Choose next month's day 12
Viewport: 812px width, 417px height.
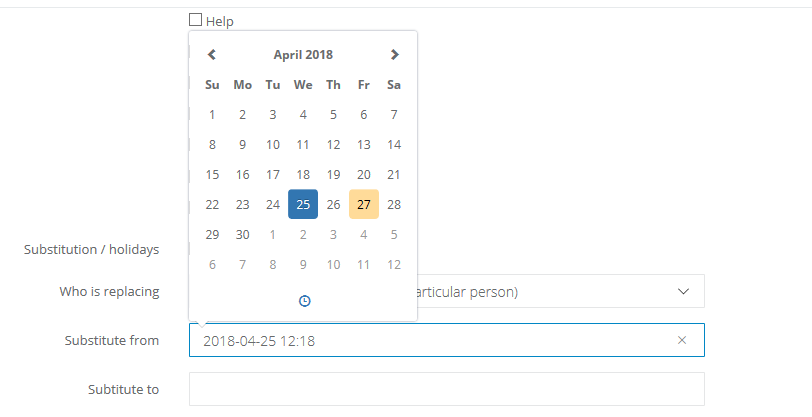394,265
